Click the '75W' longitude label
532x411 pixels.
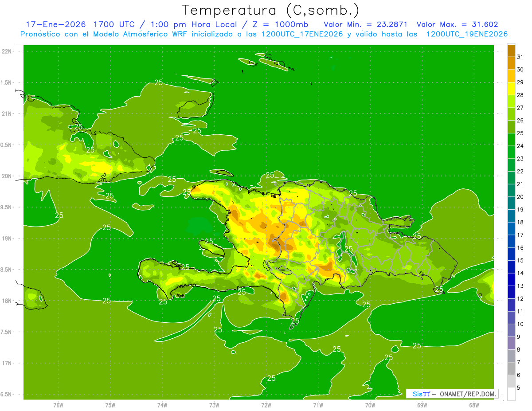[x=110, y=405]
